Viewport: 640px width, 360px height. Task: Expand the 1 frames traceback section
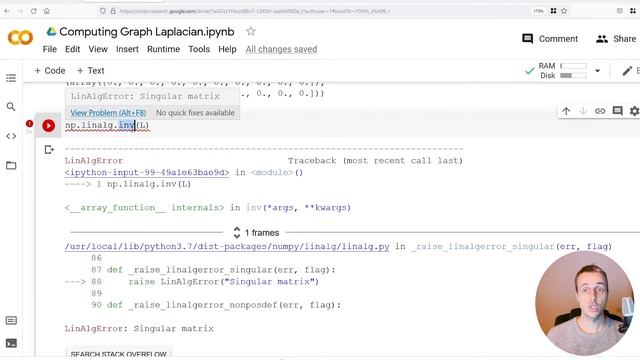pos(256,233)
